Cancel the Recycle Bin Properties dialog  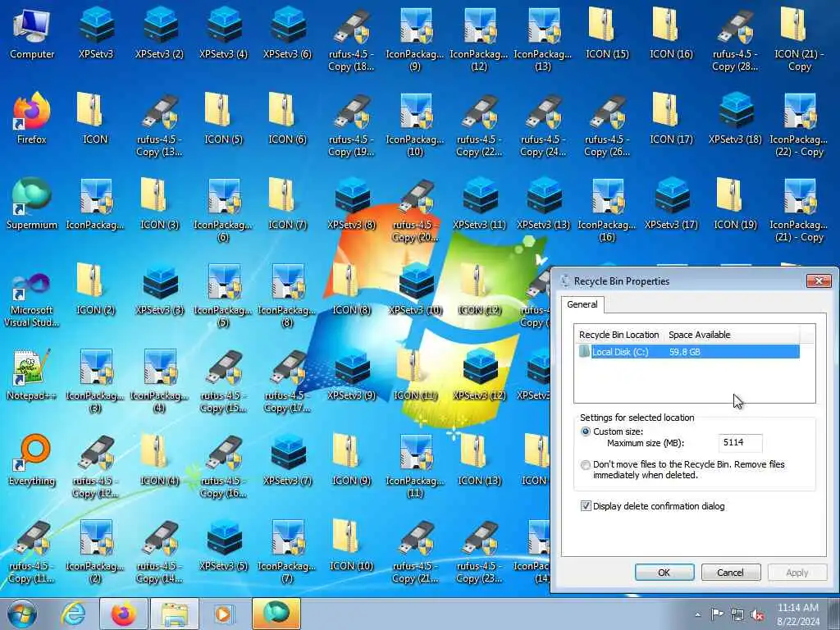731,572
